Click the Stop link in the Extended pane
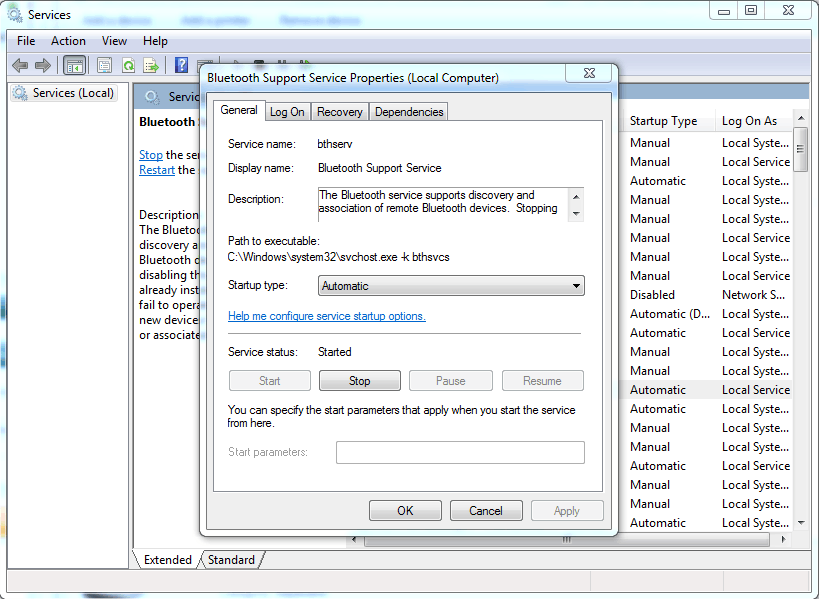The image size is (819, 599). tap(151, 155)
